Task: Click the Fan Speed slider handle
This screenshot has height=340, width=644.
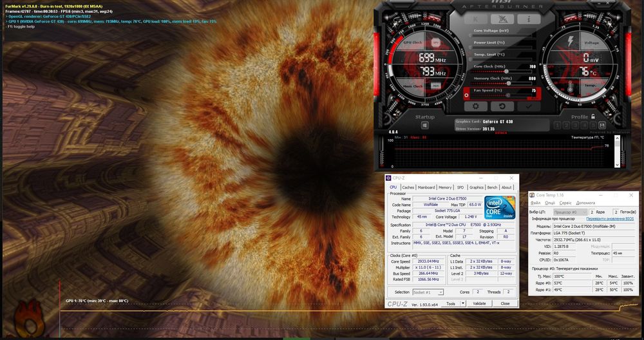Action: (507, 95)
